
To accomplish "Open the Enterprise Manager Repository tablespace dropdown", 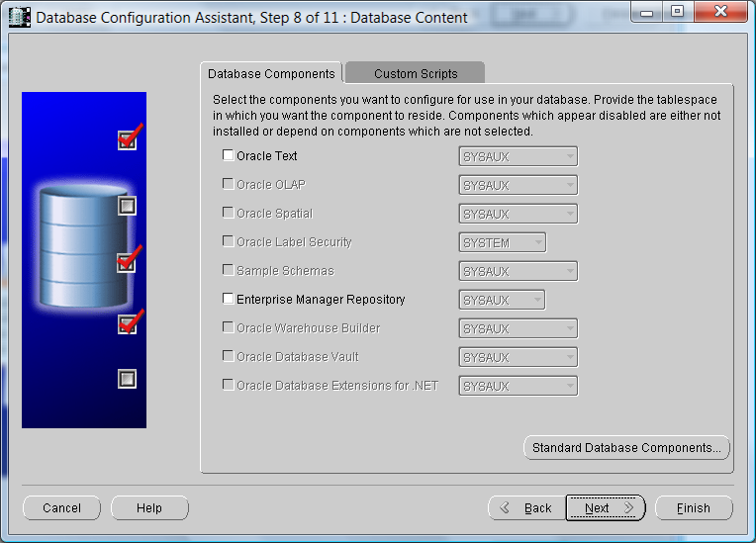I will 502,300.
